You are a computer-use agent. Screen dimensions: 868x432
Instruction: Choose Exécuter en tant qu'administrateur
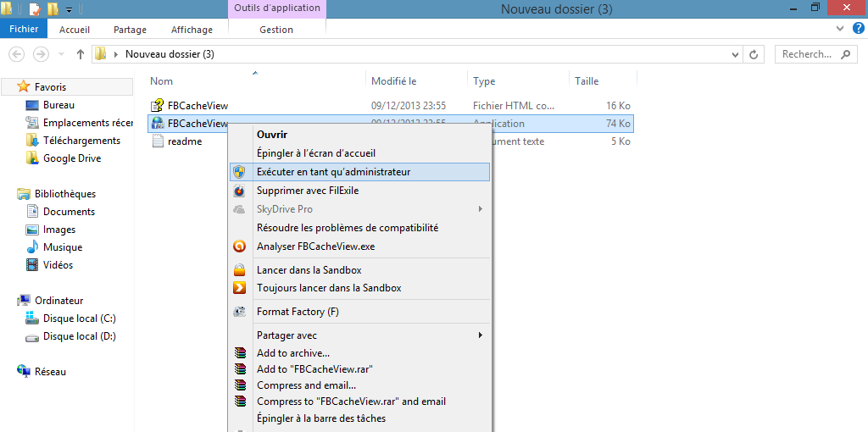pyautogui.click(x=359, y=172)
